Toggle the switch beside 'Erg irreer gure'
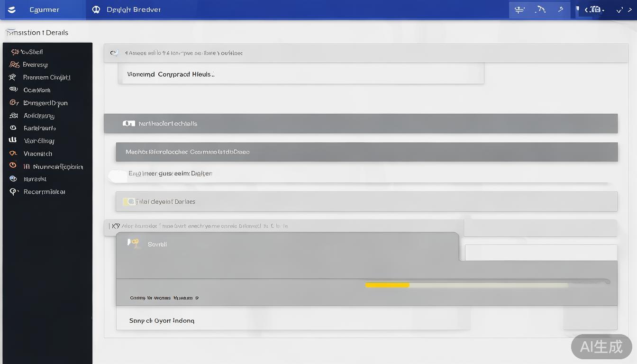This screenshot has width=637, height=364. click(x=117, y=176)
